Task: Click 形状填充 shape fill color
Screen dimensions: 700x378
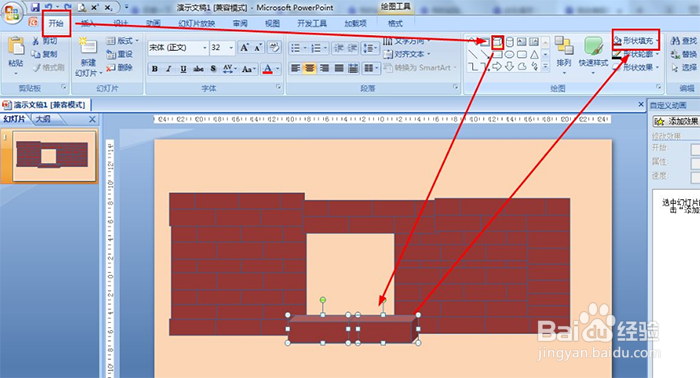Action: (x=636, y=41)
